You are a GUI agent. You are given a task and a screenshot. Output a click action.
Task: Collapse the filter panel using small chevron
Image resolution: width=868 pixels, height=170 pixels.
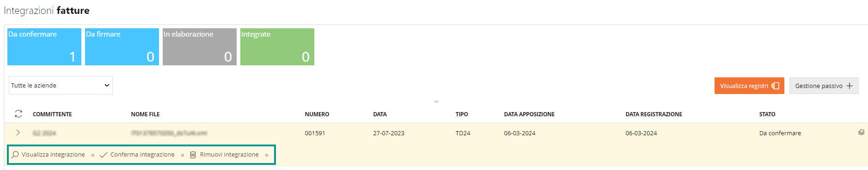pos(436,101)
